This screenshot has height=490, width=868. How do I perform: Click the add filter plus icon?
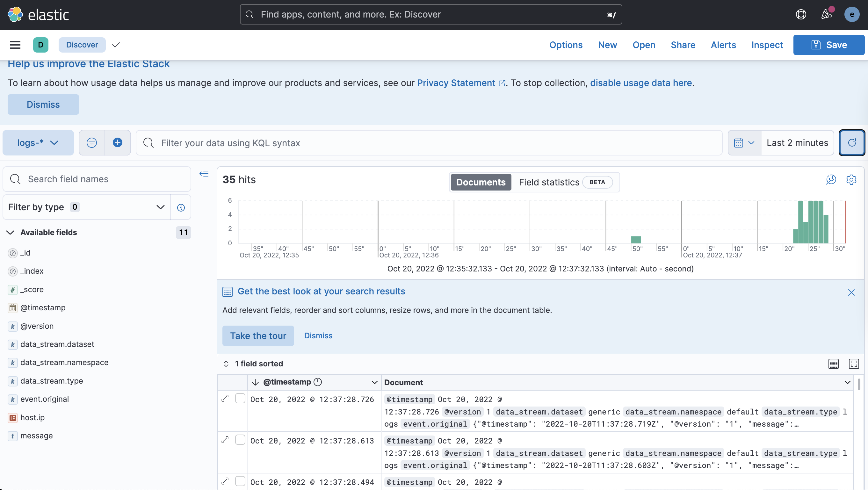tap(117, 142)
